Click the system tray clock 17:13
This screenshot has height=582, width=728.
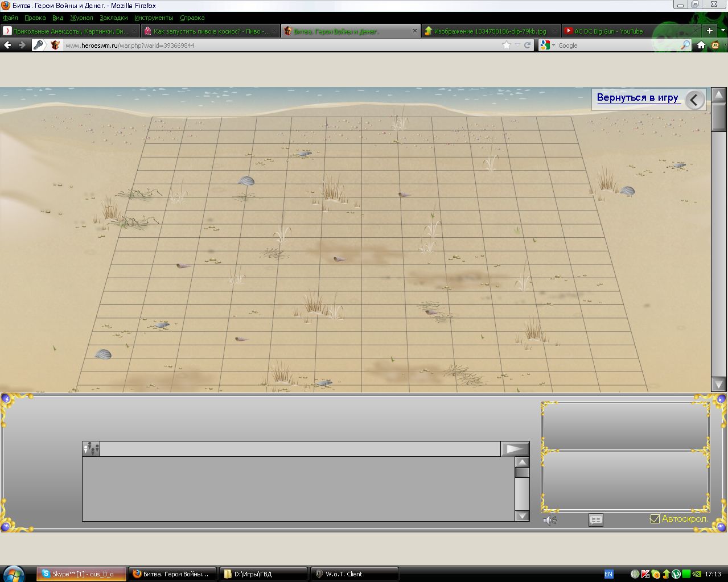(x=713, y=574)
